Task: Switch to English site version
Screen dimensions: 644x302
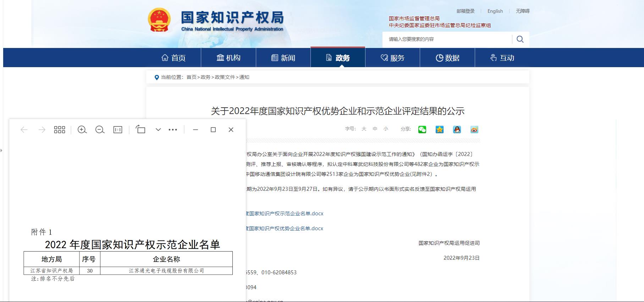Action: pyautogui.click(x=495, y=11)
